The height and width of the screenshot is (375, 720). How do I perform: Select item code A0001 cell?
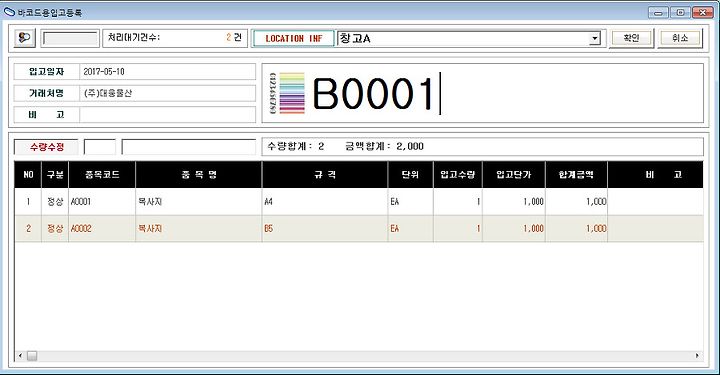click(102, 201)
